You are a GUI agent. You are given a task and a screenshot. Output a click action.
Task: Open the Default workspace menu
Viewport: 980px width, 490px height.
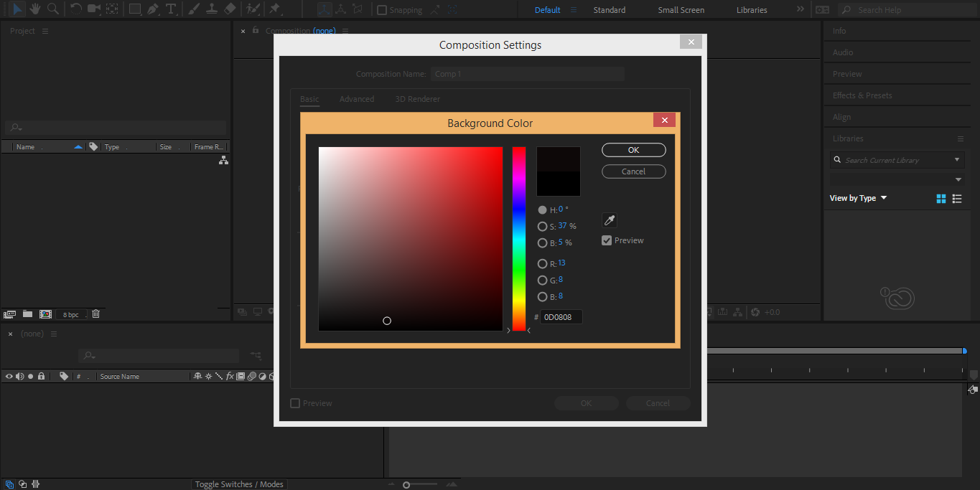[x=574, y=10]
